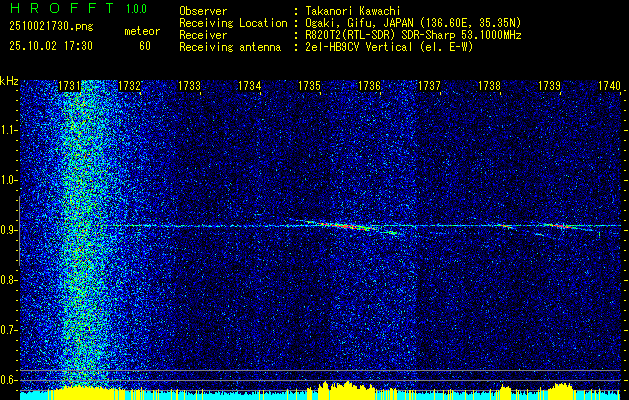The image size is (629, 400).
Task: Click the 1736 time marker
Action: (369, 86)
